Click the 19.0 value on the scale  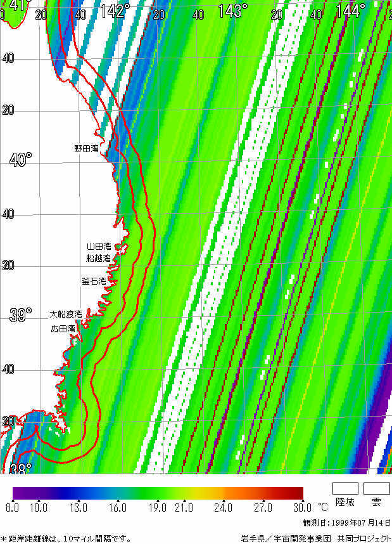(x=157, y=508)
